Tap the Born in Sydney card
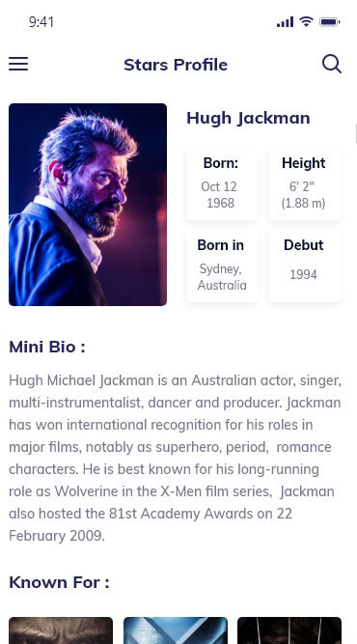The width and height of the screenshot is (357, 644). [x=222, y=266]
